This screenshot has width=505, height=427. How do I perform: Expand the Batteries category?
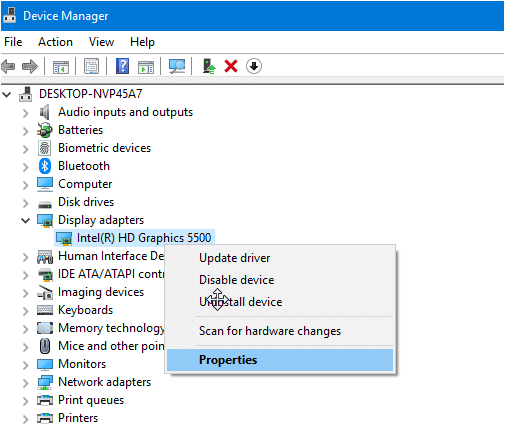tap(26, 131)
